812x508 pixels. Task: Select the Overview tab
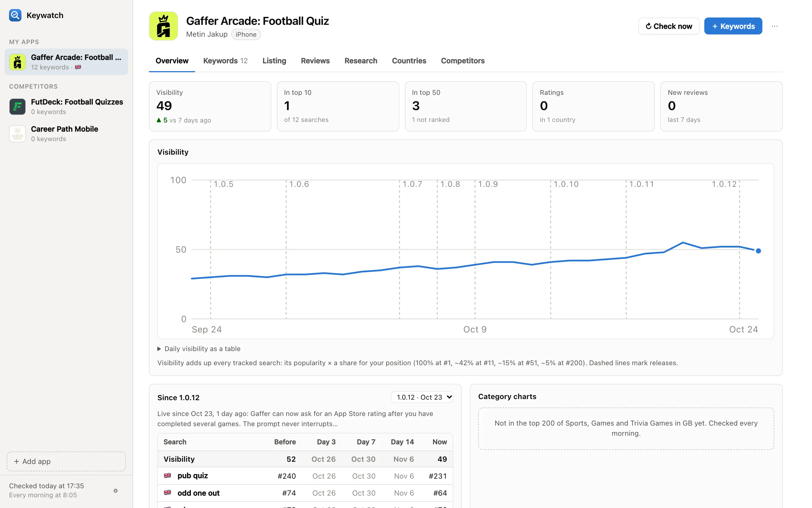(x=172, y=61)
